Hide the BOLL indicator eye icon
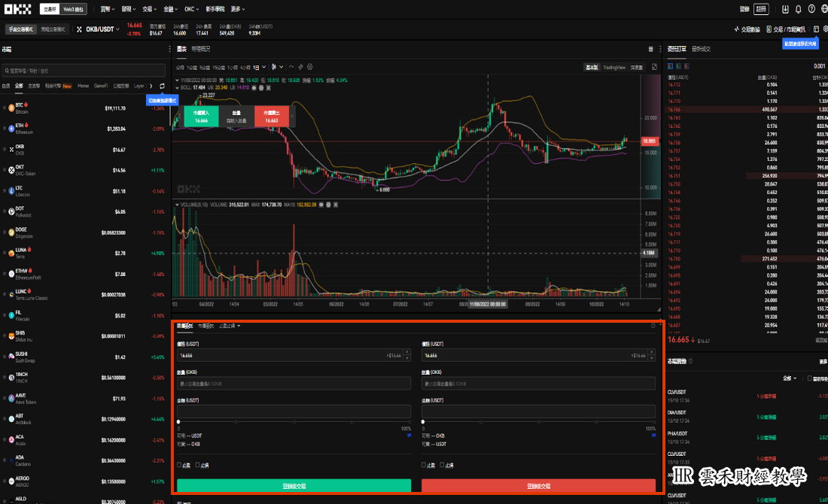Screen dimensions: 828x504 [254, 87]
